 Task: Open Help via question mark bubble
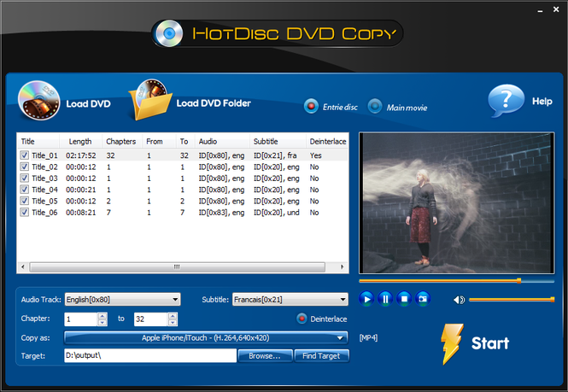pos(506,101)
